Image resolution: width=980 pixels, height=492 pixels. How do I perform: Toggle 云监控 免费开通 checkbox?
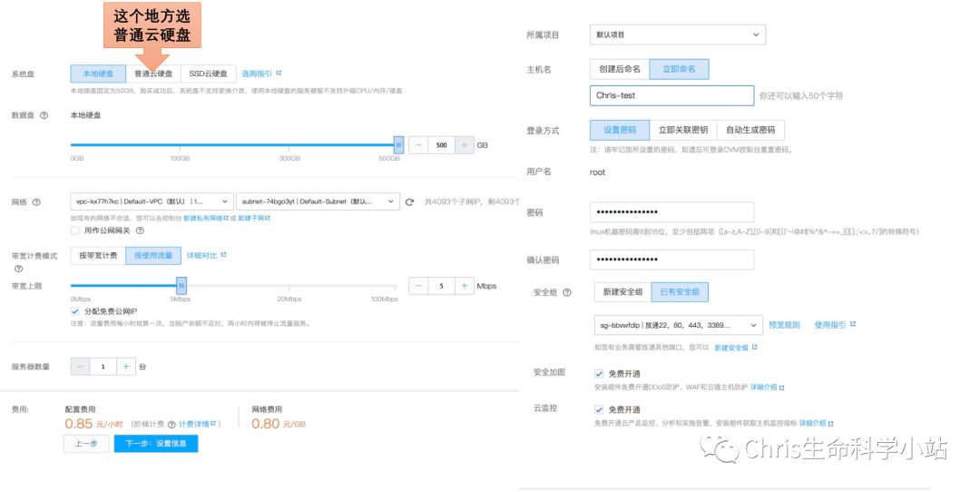[x=599, y=409]
